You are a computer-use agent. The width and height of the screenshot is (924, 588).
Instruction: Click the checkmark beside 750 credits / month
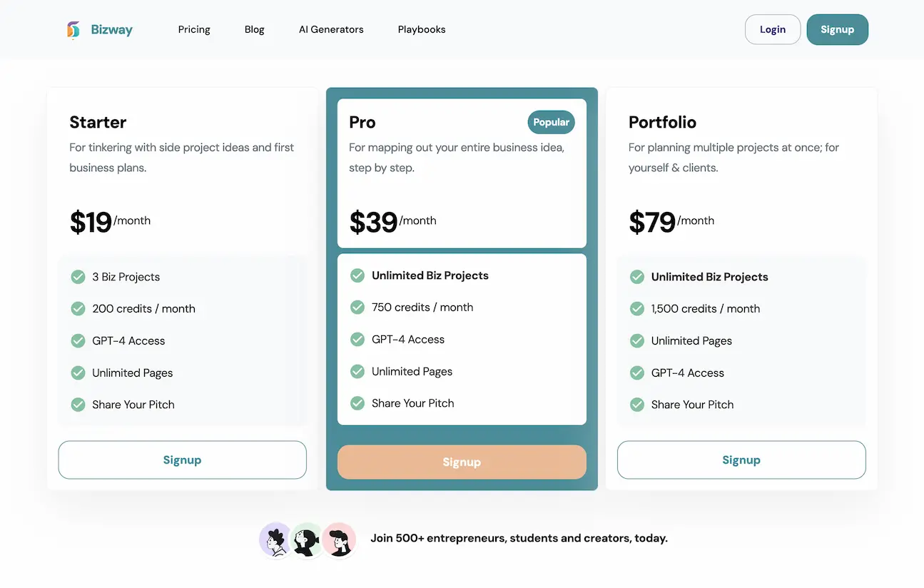pyautogui.click(x=357, y=307)
